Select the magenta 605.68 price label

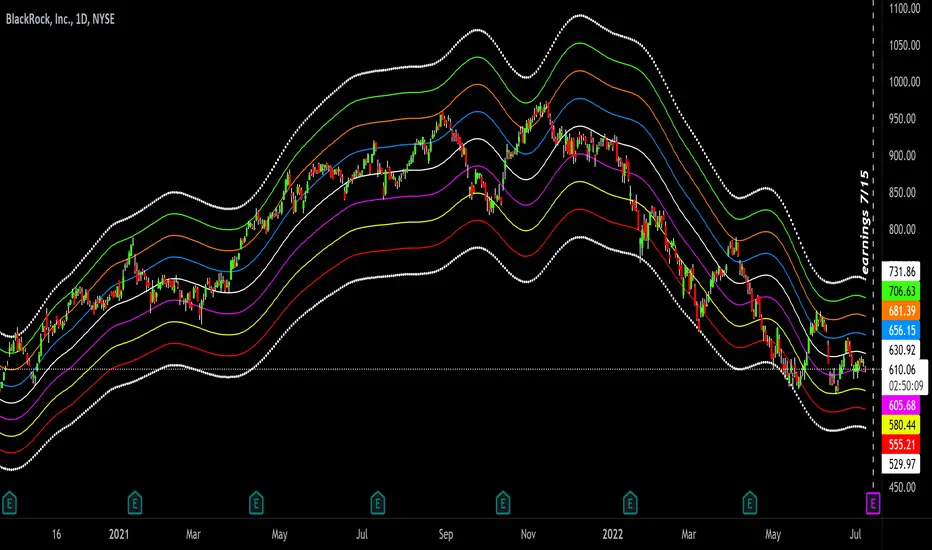click(902, 406)
